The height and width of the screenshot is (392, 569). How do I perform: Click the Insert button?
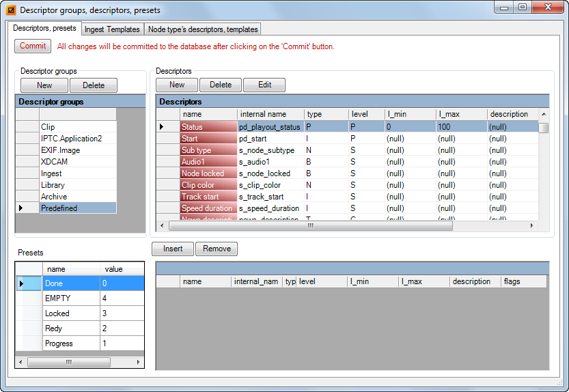tap(173, 249)
